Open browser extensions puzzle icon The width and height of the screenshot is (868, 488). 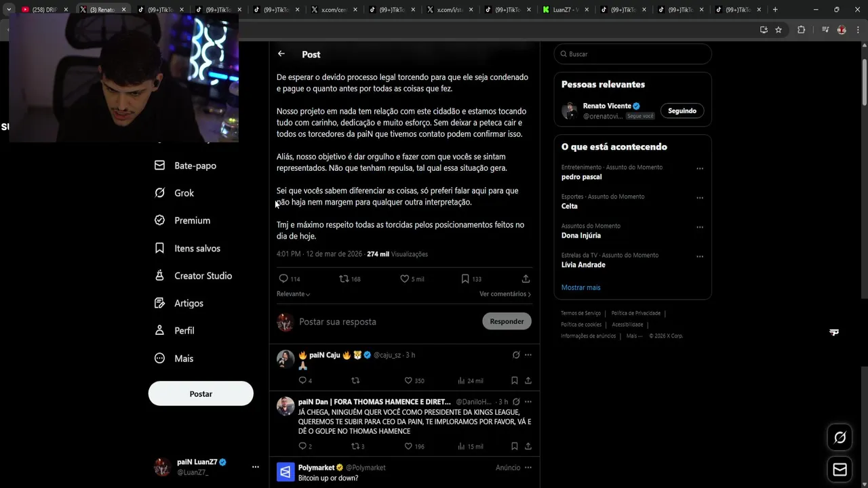801,30
